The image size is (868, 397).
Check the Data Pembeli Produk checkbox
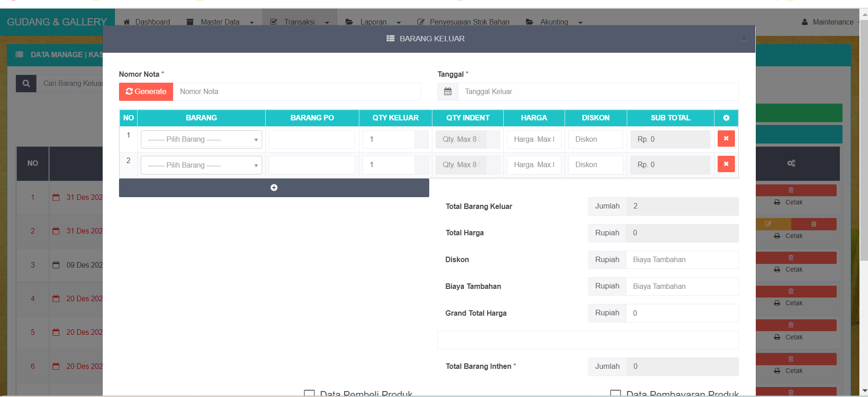pos(309,393)
